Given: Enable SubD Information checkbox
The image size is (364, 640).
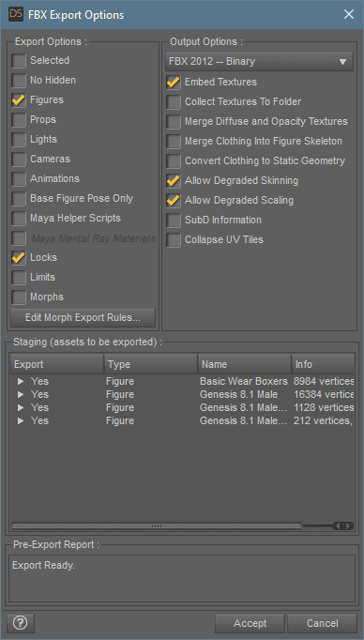Looking at the screenshot, I should point(174,220).
